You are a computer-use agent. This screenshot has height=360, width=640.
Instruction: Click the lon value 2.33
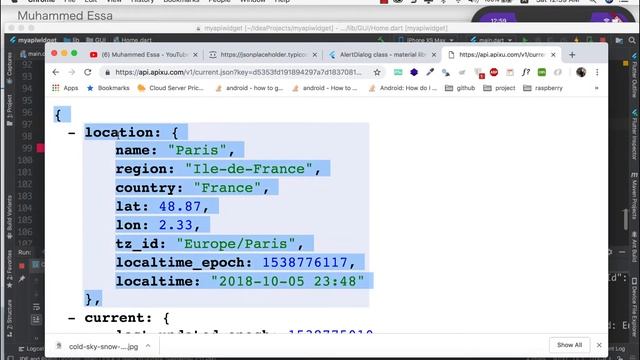tap(176, 225)
